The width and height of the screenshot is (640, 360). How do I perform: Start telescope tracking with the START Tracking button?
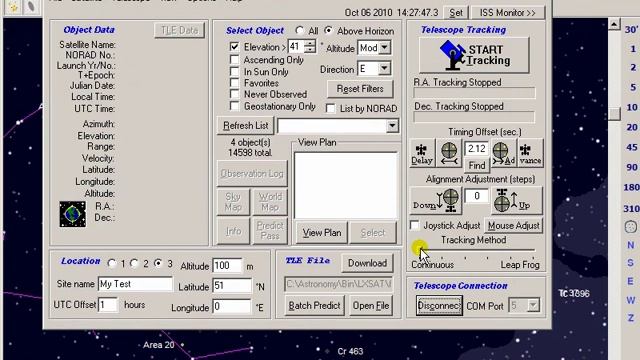474,55
